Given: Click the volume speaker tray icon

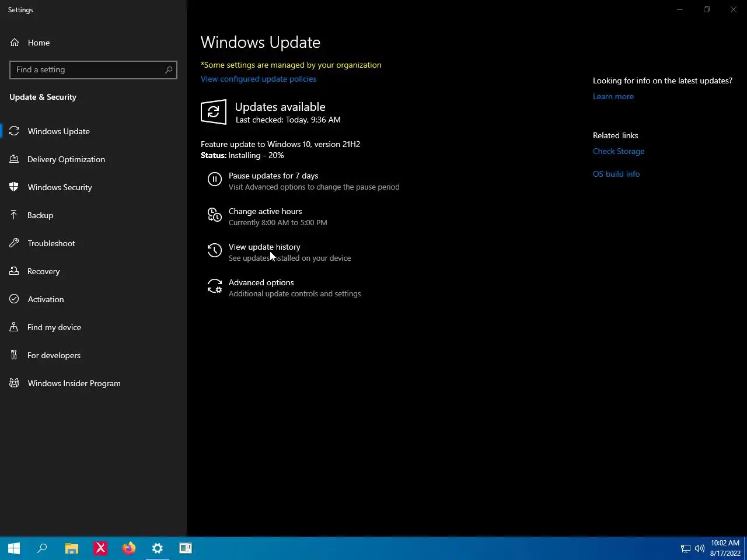Looking at the screenshot, I should 700,548.
